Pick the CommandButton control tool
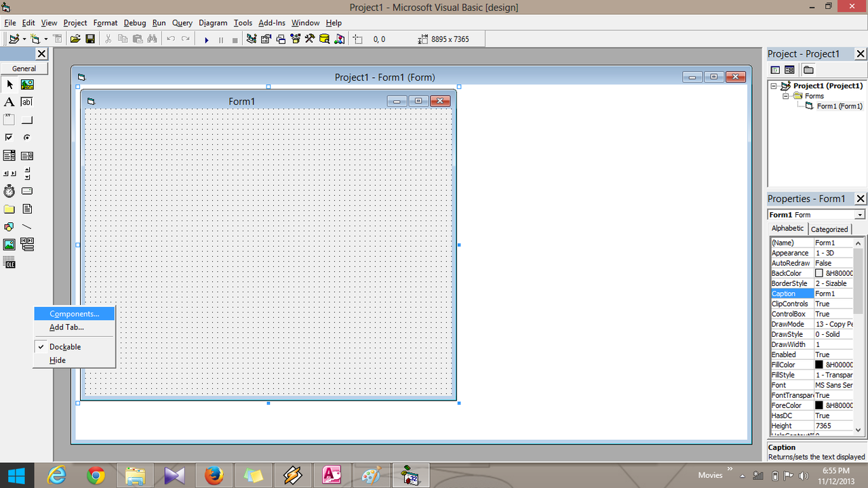868x488 pixels. 27,120
